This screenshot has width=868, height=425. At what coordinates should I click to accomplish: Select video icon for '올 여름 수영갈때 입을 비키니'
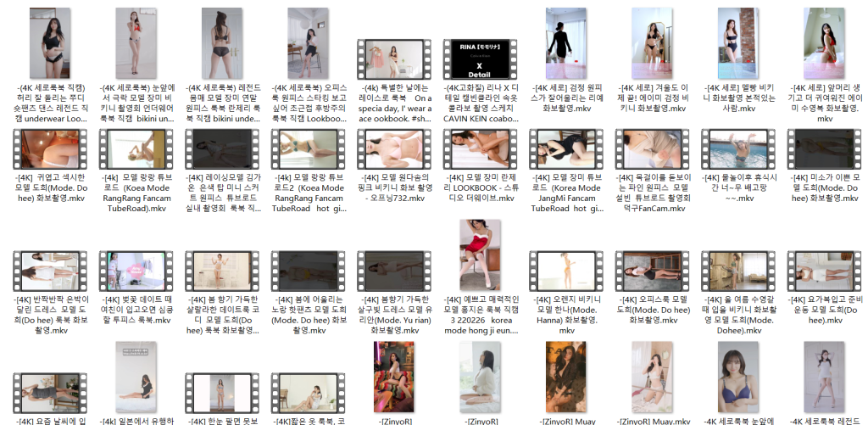click(x=738, y=271)
